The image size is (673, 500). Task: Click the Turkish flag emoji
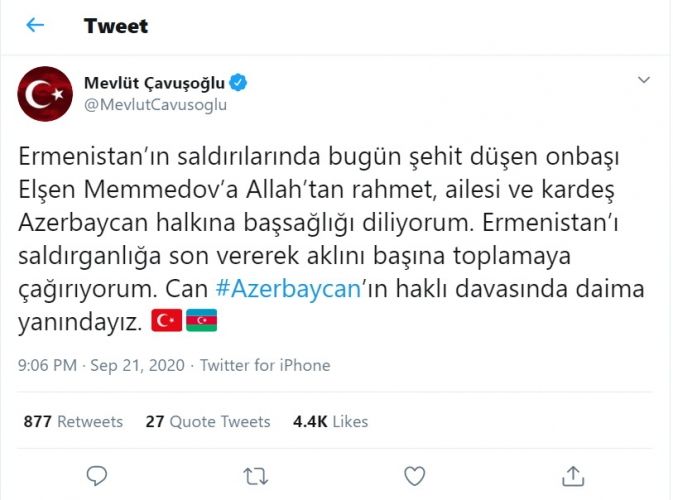[164, 321]
